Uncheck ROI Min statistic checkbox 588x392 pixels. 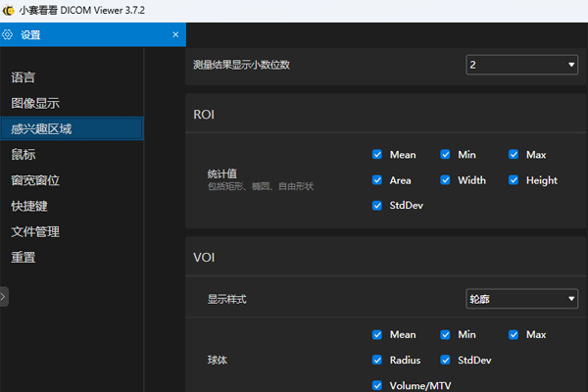click(445, 155)
